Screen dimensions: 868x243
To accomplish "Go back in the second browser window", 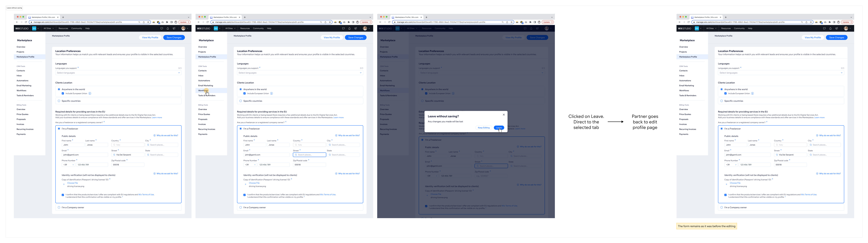I will pyautogui.click(x=199, y=22).
